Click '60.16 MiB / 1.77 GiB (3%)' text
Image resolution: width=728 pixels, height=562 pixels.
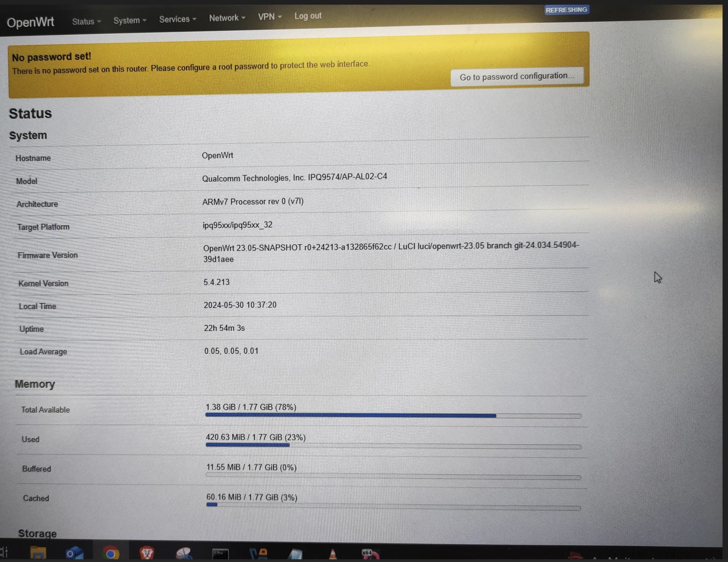[x=252, y=497]
